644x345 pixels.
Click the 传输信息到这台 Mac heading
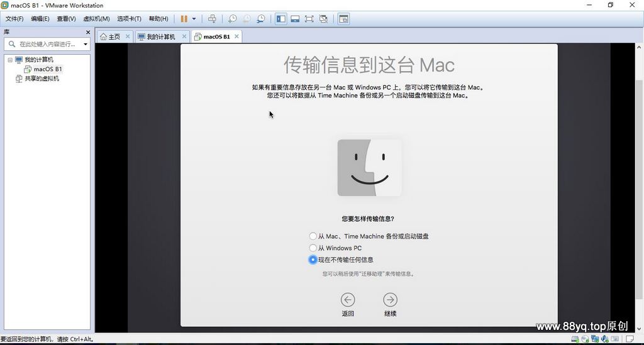[369, 65]
